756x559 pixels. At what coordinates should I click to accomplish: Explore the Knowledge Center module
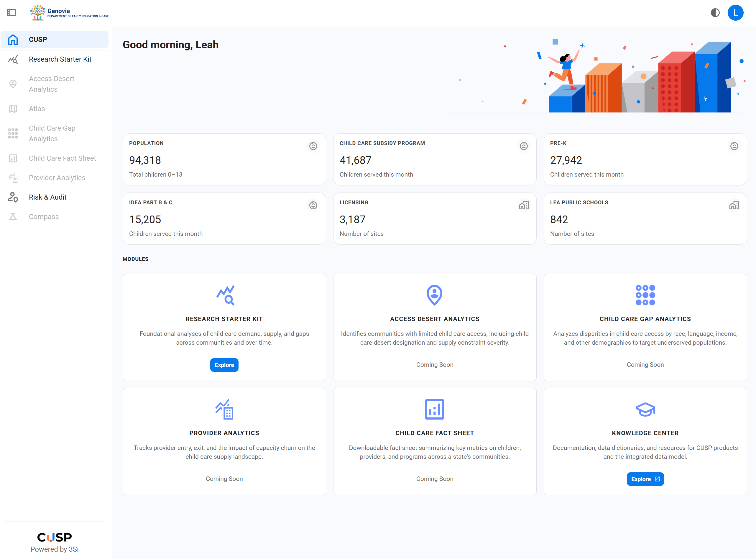click(645, 479)
